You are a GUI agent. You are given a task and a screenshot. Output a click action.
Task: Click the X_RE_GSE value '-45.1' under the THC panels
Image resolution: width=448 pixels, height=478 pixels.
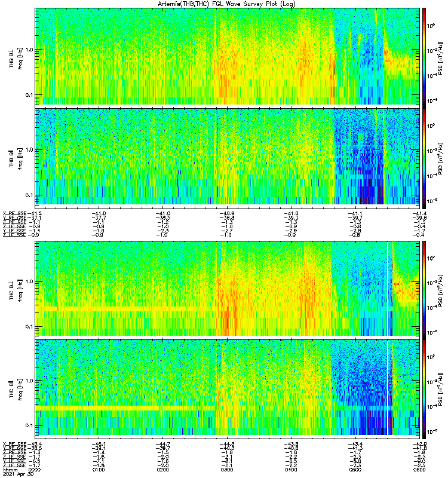[99, 444]
